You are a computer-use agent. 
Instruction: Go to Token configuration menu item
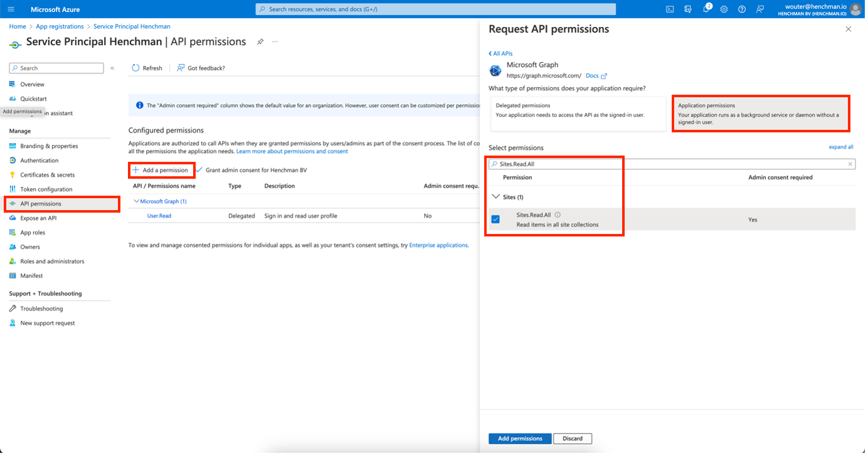coord(46,189)
